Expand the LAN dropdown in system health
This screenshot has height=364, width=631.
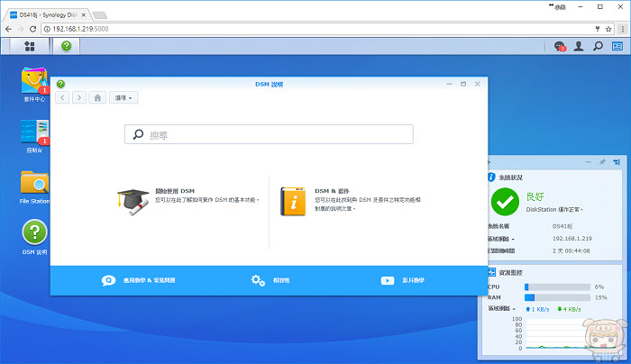tap(501, 239)
